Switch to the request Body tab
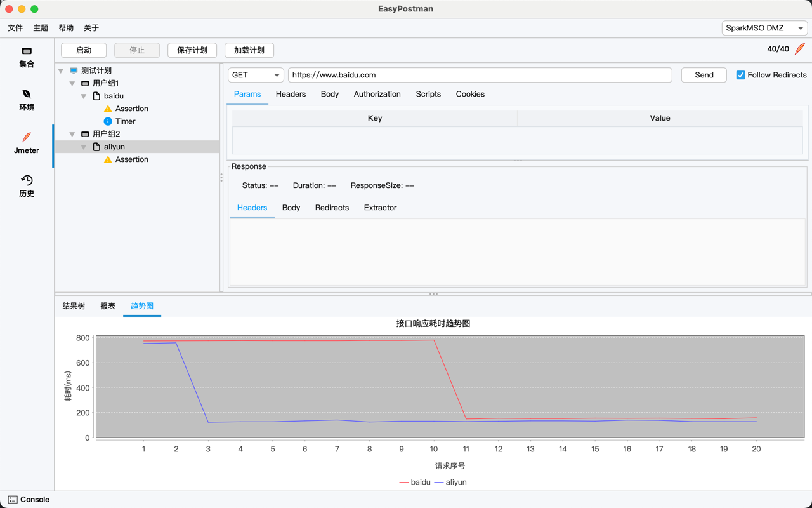The width and height of the screenshot is (812, 508). [x=330, y=94]
